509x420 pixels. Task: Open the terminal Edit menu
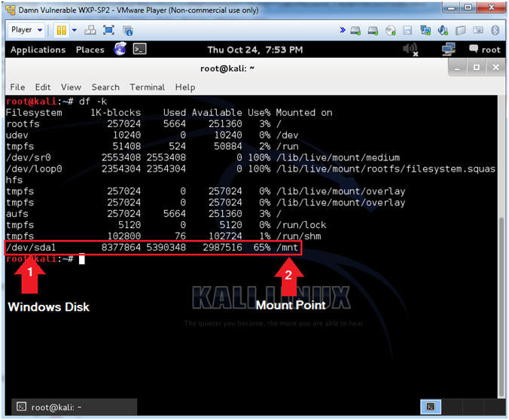pyautogui.click(x=42, y=87)
